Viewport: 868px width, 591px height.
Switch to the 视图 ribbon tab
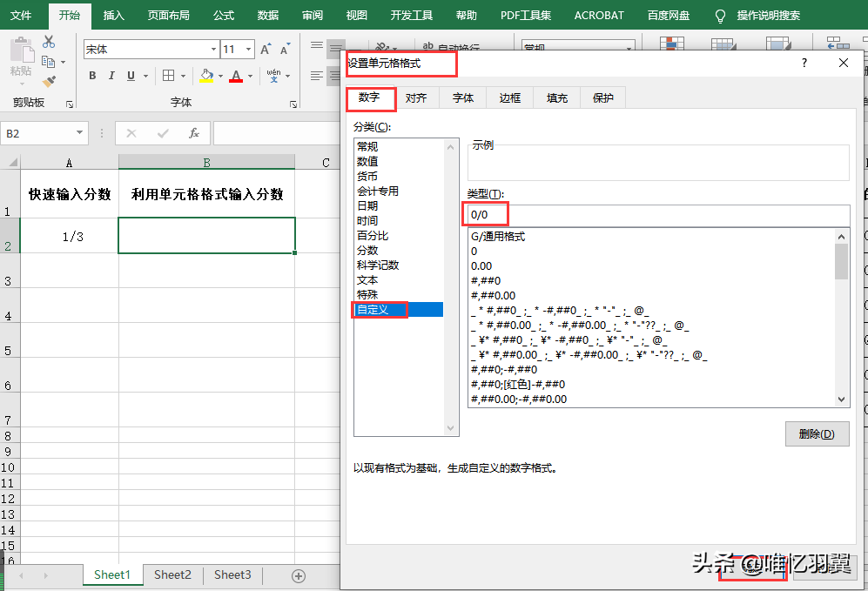356,15
